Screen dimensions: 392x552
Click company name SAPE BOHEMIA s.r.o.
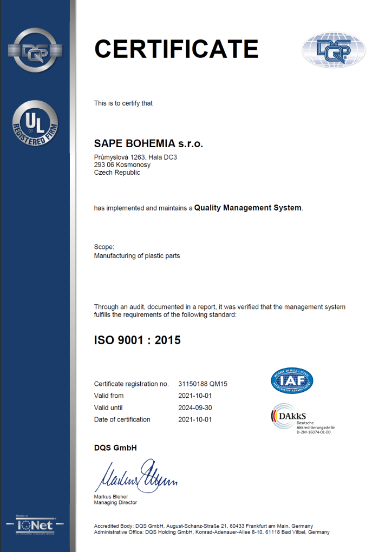148,143
